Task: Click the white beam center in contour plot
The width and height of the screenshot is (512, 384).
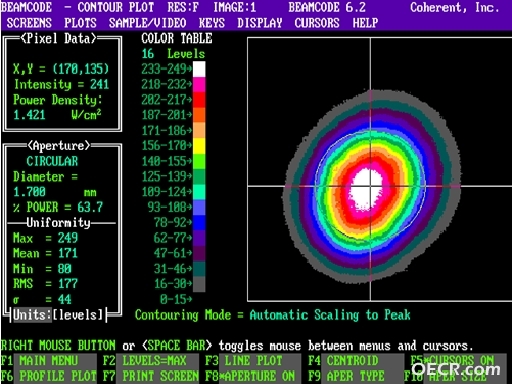Action: point(365,190)
